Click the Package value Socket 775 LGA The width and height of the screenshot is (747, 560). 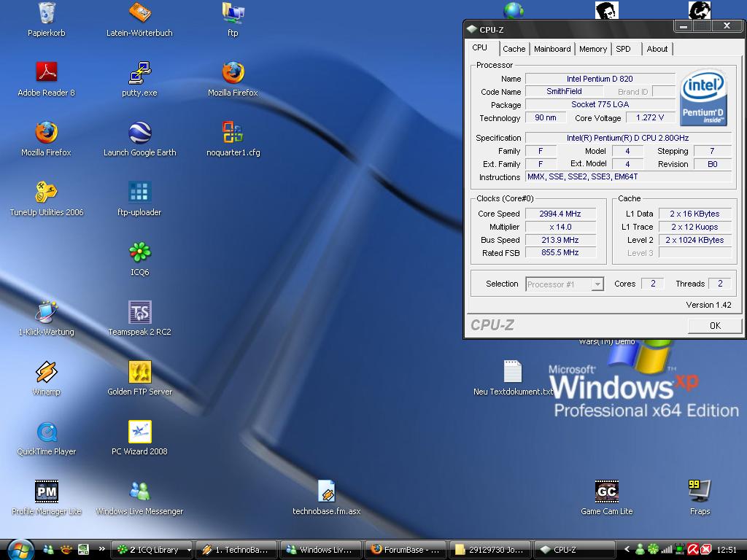(x=600, y=104)
